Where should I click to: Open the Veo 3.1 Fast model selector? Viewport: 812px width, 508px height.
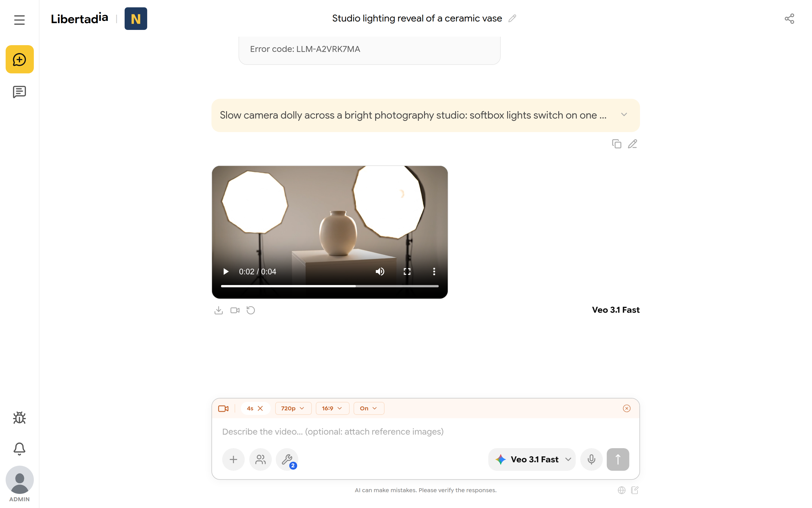[531, 459]
